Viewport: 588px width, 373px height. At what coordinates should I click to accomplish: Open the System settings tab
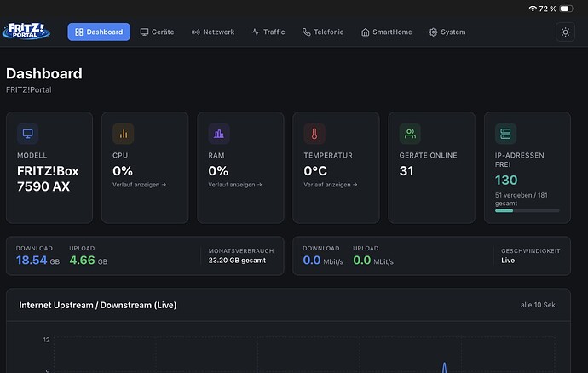click(x=447, y=32)
